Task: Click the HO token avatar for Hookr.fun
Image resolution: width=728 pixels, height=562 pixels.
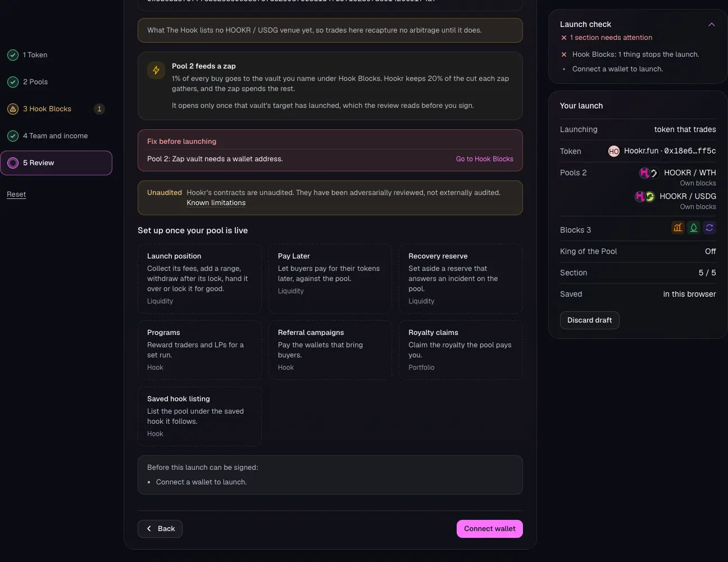Action: (614, 151)
